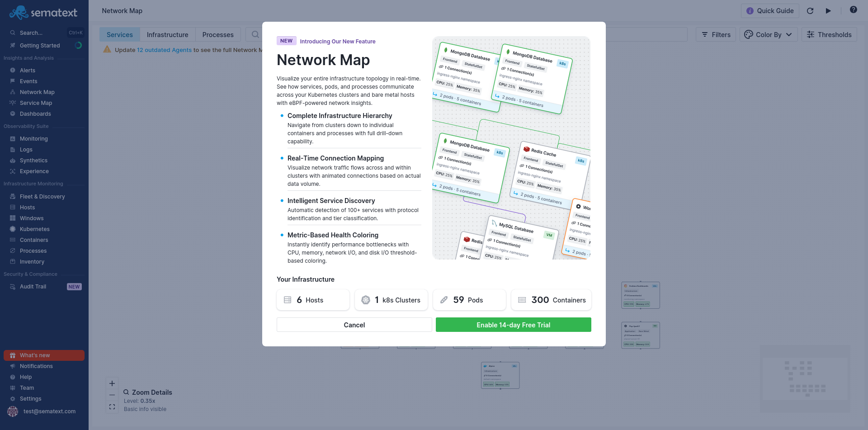Follow the 12 outdated Agents link

coord(164,50)
